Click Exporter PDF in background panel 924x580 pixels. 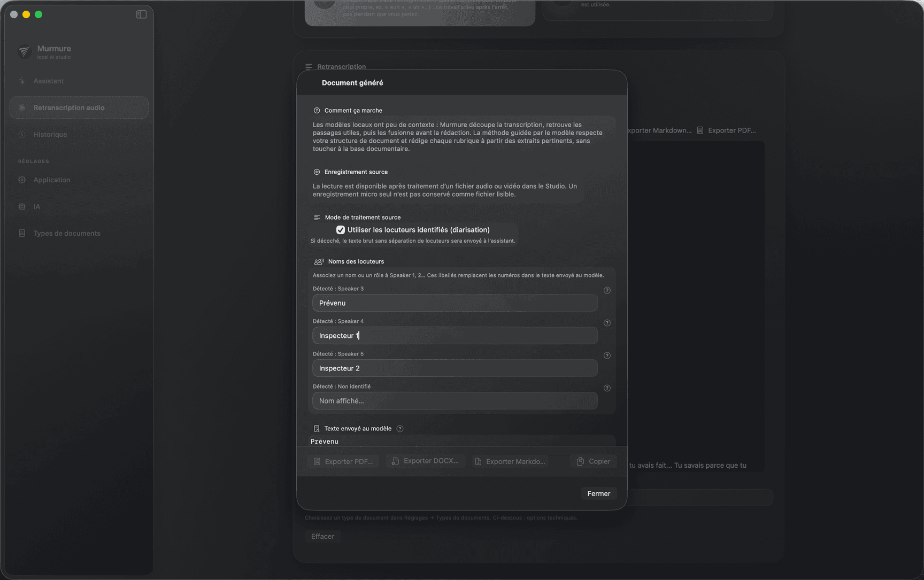coord(726,130)
